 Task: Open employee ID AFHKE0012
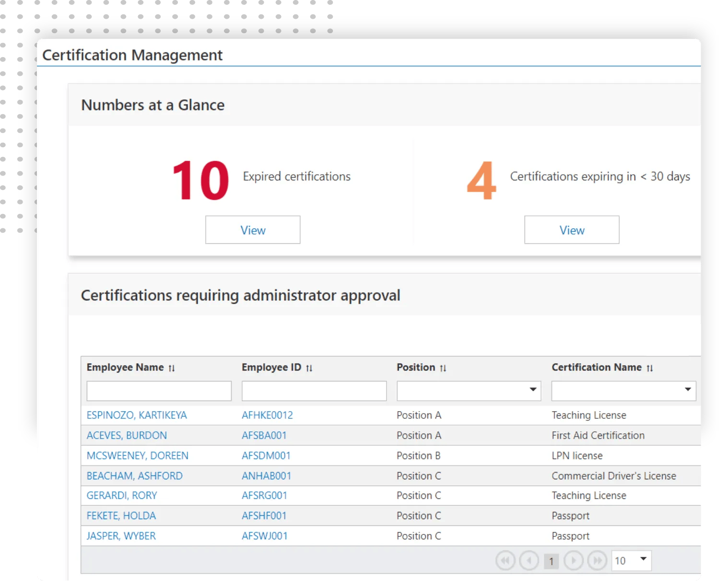tap(267, 415)
